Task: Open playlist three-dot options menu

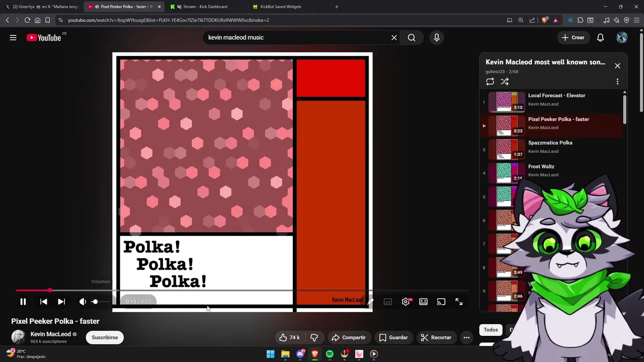Action: coord(617,81)
